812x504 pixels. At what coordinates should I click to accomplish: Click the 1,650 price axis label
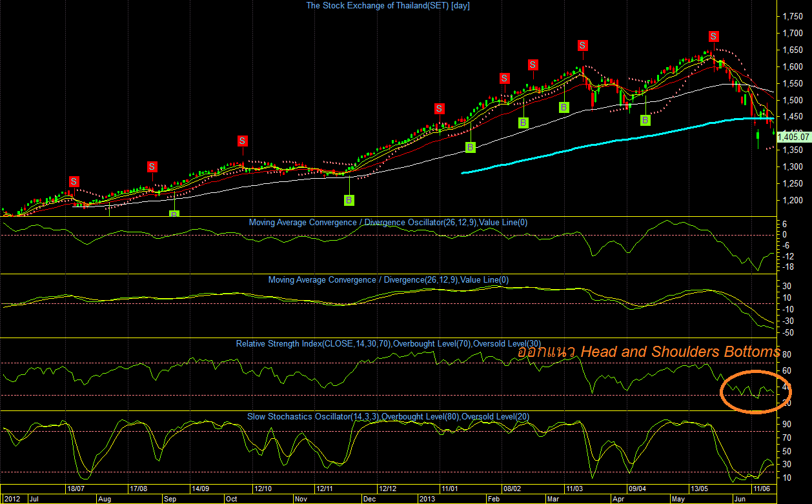point(792,50)
